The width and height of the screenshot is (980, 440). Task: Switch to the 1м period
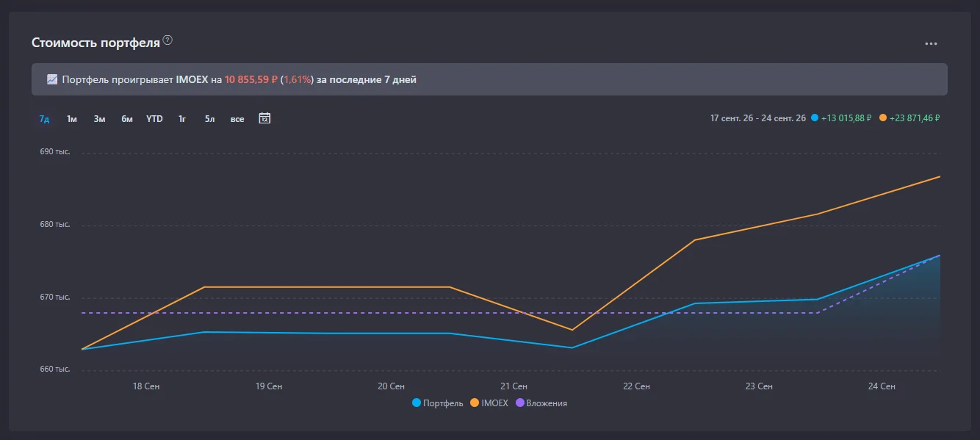[72, 119]
